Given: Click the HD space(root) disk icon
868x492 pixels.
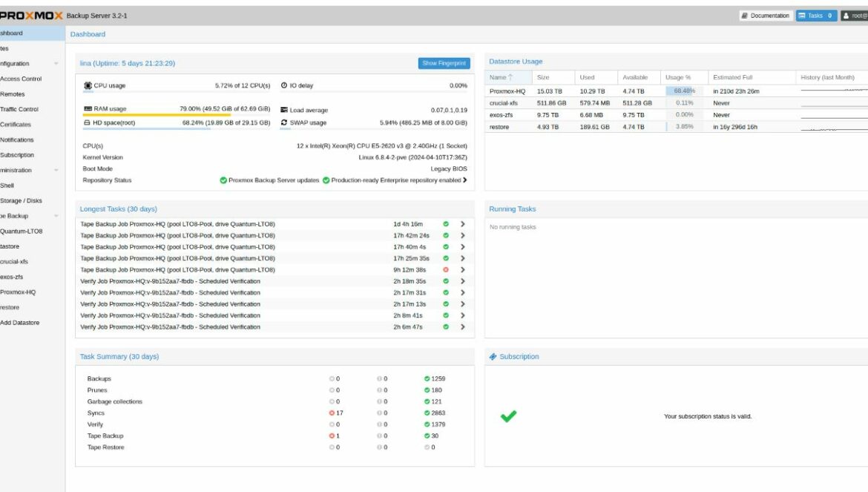Looking at the screenshot, I should [x=87, y=122].
